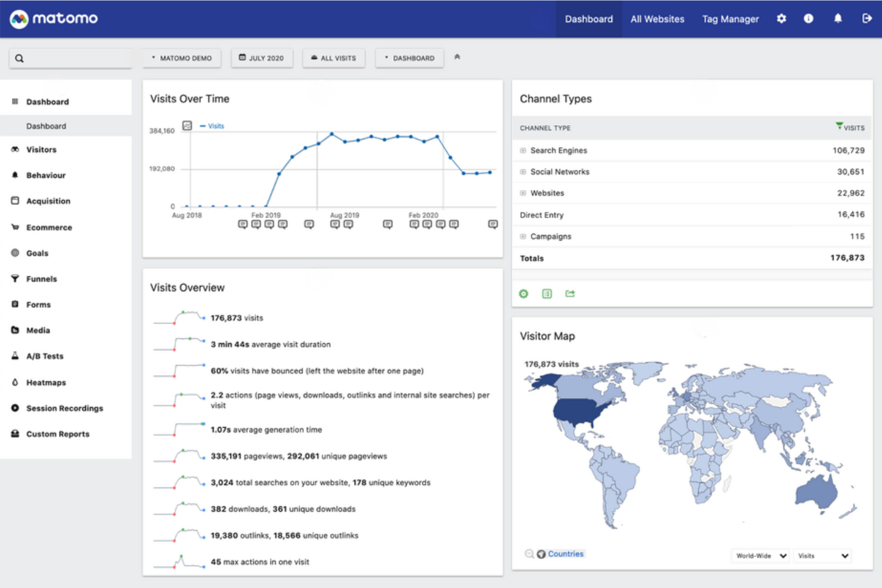Open the World-Wide region dropdown
882x588 pixels.
760,555
